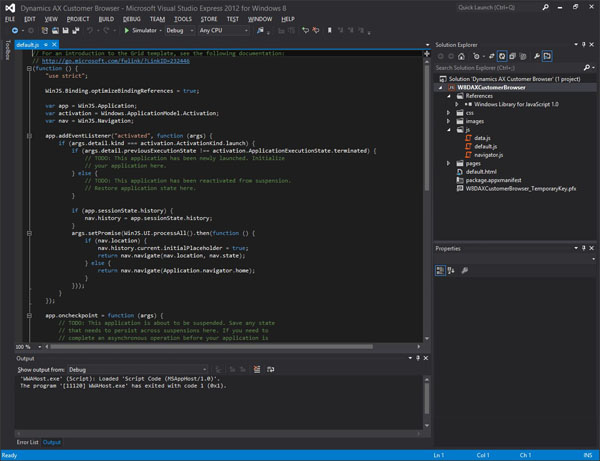
Task: Open the STORE menu
Action: click(x=209, y=19)
